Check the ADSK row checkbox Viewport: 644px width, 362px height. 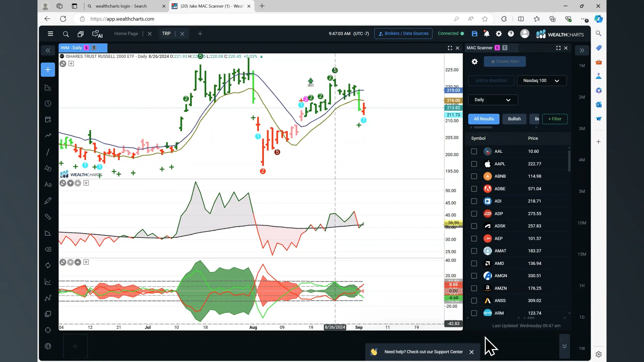pos(474,226)
